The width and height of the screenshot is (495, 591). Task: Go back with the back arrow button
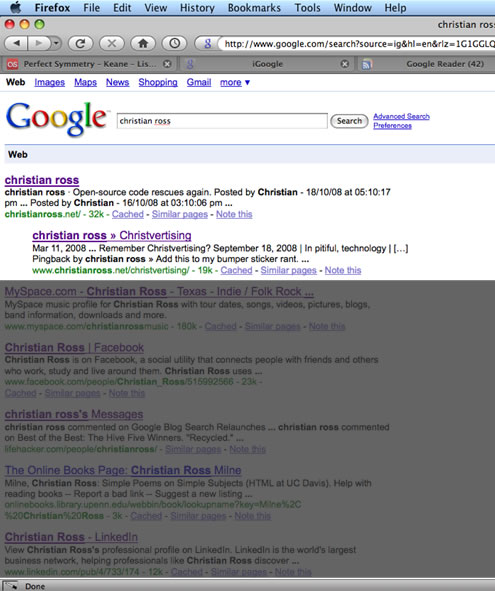(16, 43)
